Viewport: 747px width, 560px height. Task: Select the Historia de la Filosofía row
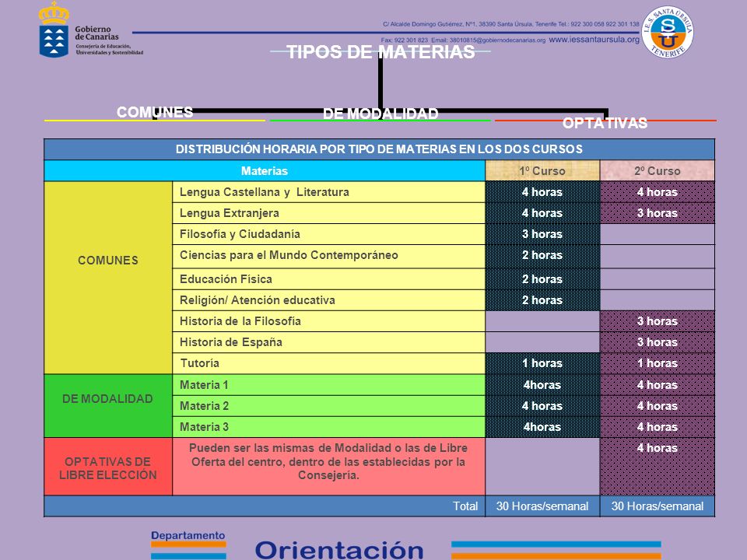[x=328, y=321]
